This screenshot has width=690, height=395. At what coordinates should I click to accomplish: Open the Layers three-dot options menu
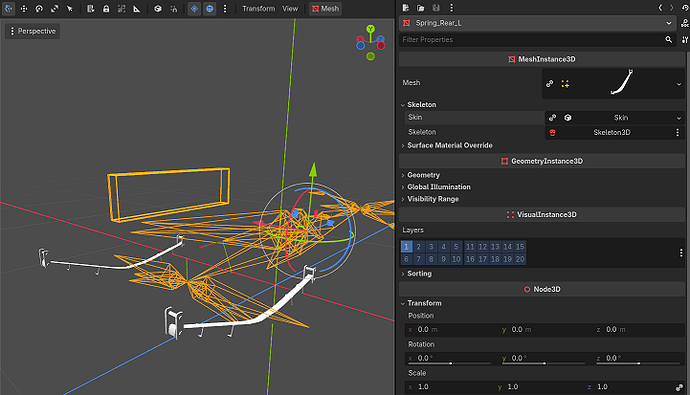pos(681,252)
